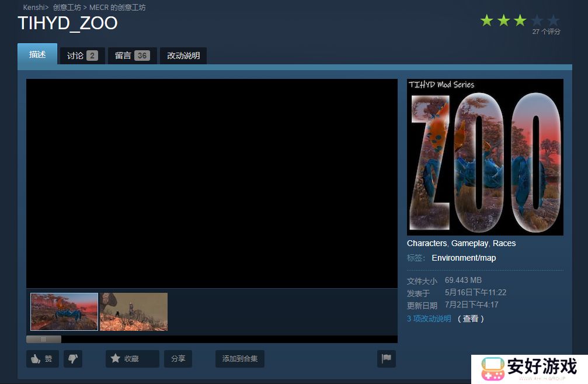Click the Environment/map tag
Viewport: 588px width, 384px height.
[x=464, y=258]
